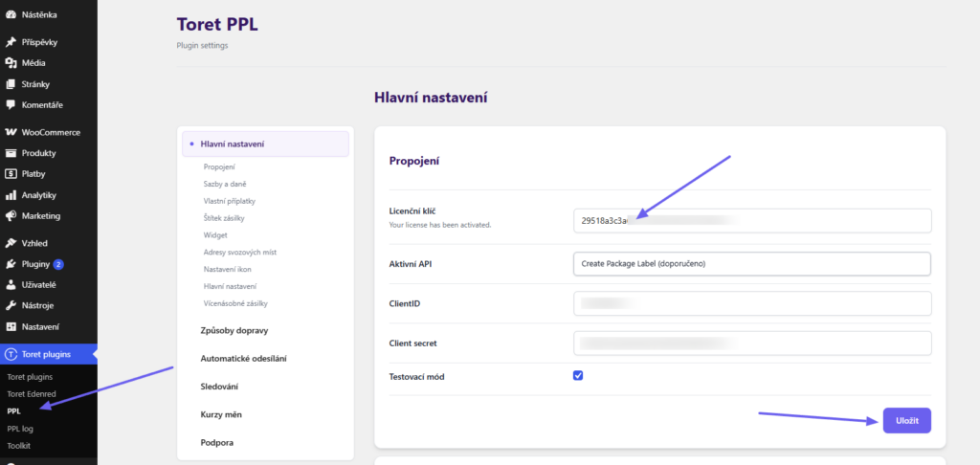Image resolution: width=980 pixels, height=465 pixels.
Task: Click the WooCommerce logo icon
Action: (10, 132)
